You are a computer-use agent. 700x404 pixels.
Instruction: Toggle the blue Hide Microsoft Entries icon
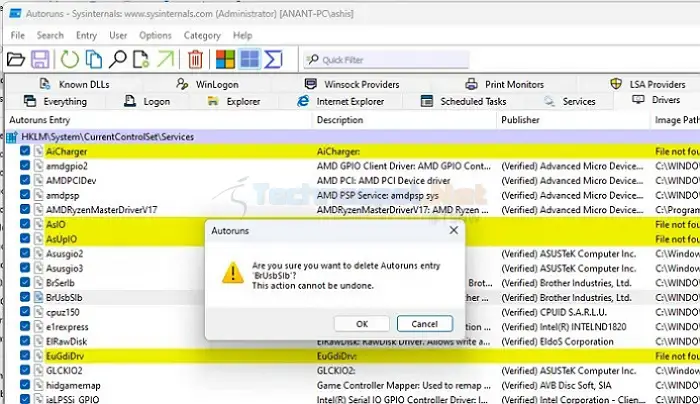click(x=249, y=59)
